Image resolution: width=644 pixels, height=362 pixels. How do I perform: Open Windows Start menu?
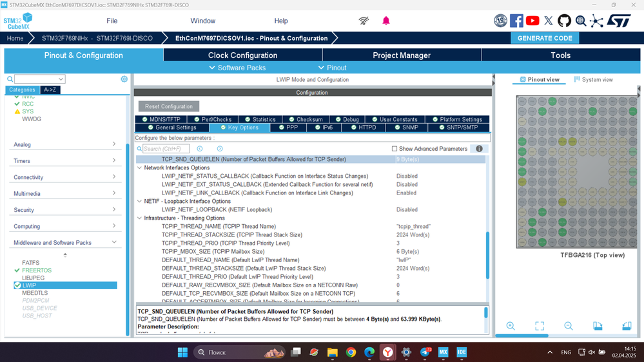pyautogui.click(x=182, y=352)
